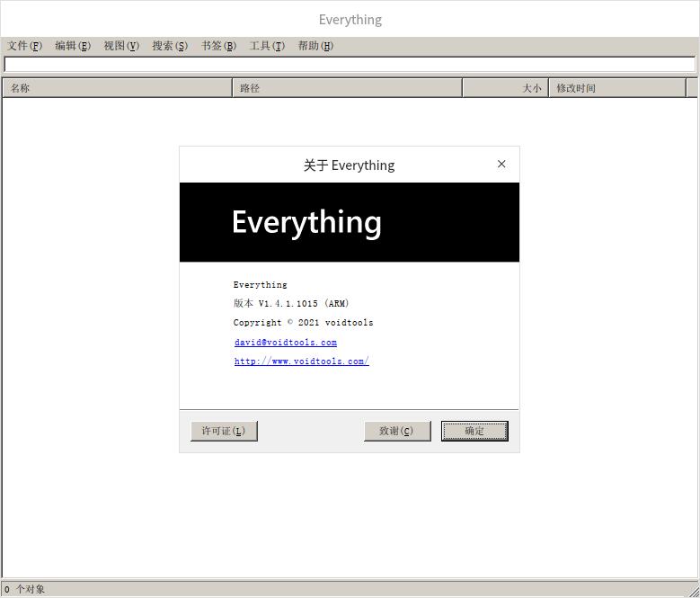
Task: Open the 工具(T) menu
Action: tap(267, 46)
